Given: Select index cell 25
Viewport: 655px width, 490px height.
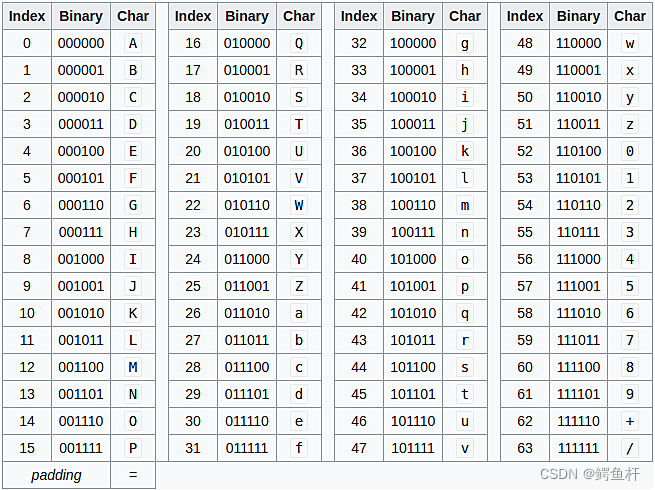Looking at the screenshot, I should pos(193,286).
